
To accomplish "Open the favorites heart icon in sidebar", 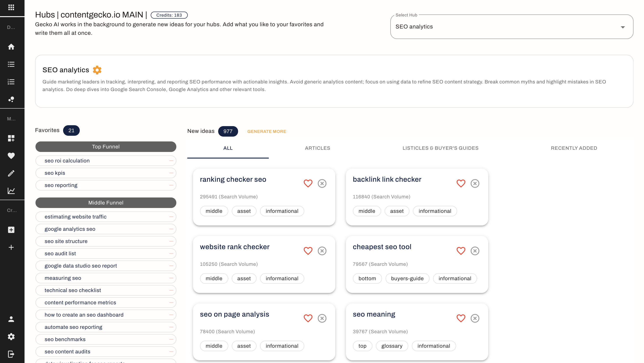I will click(x=11, y=156).
